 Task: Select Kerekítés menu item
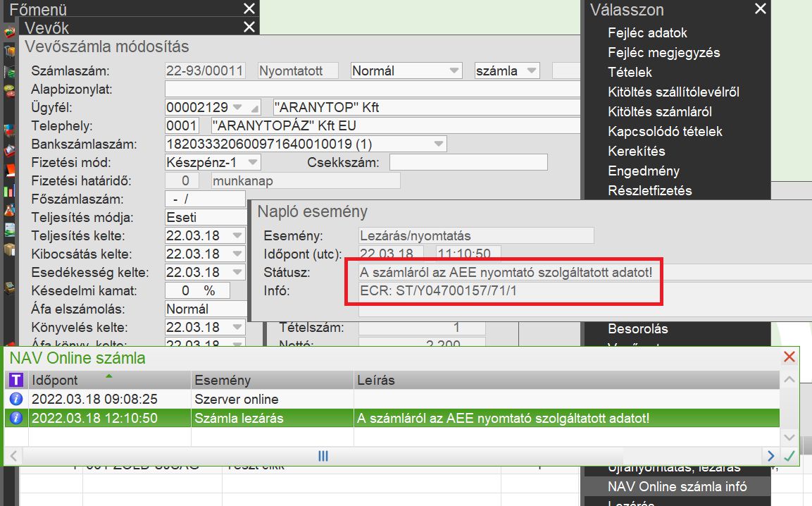pyautogui.click(x=637, y=151)
